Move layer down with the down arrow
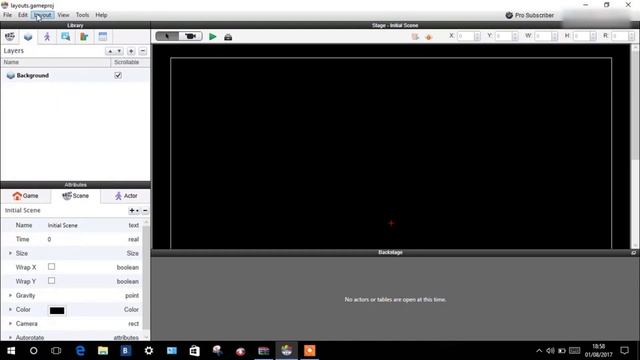Viewport: 640px width, 360px height. (119, 51)
